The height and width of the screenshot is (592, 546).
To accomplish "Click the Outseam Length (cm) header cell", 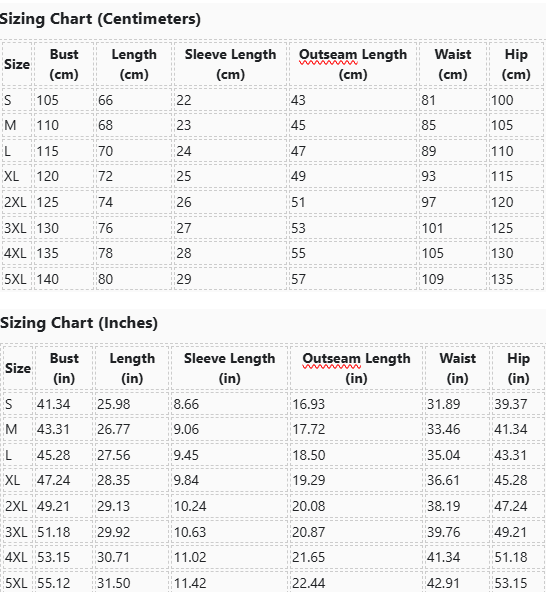I will pos(353,64).
